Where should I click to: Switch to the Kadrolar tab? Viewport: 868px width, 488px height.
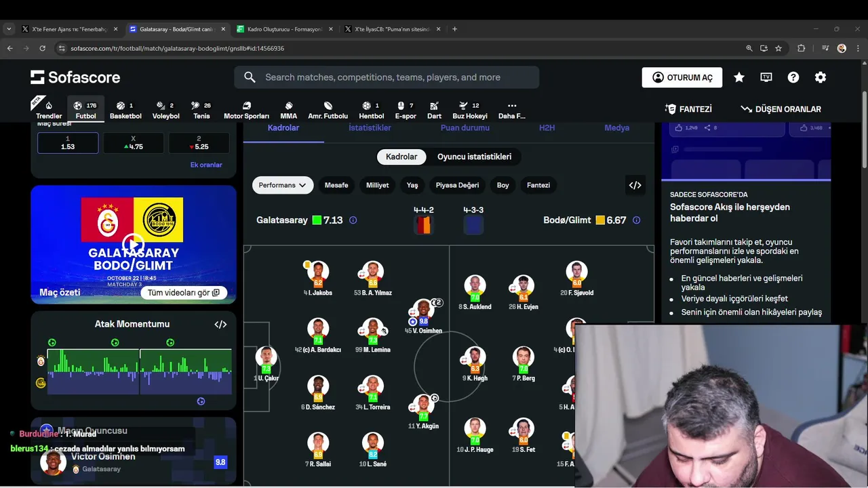[283, 128]
